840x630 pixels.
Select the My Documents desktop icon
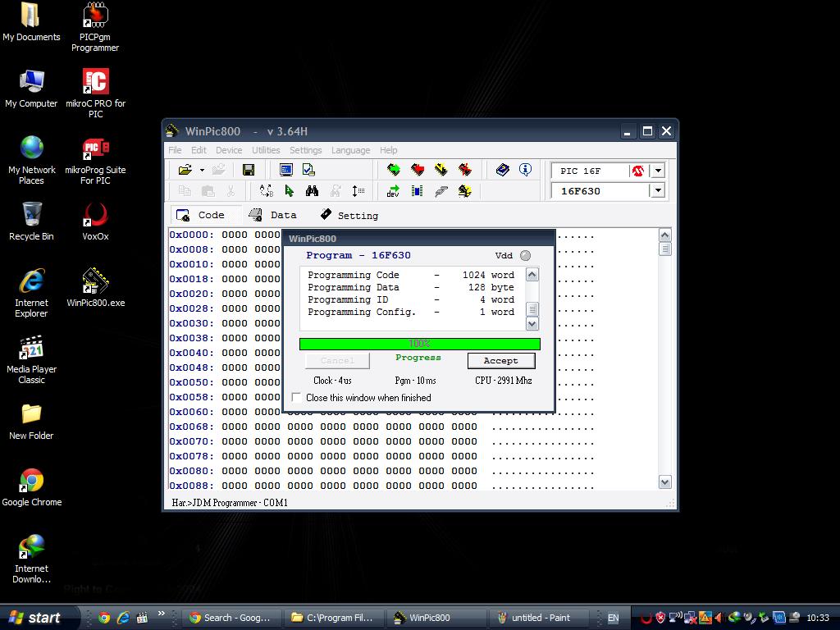pos(32,22)
